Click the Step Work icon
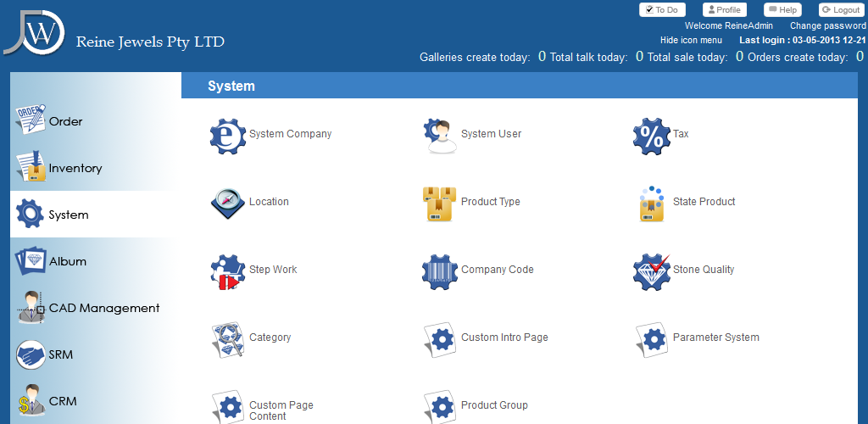868x424 pixels. pos(227,271)
